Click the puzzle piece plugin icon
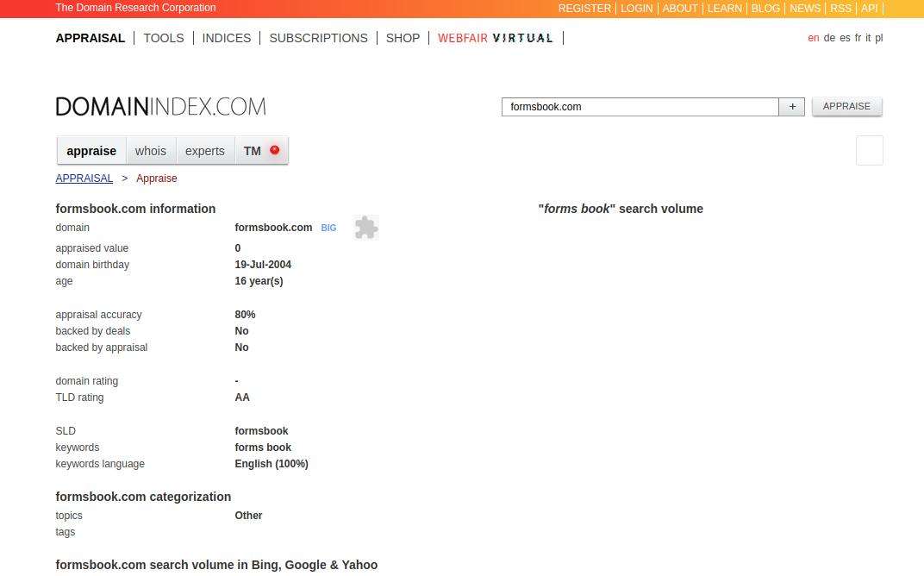This screenshot has width=924, height=576. tap(366, 228)
